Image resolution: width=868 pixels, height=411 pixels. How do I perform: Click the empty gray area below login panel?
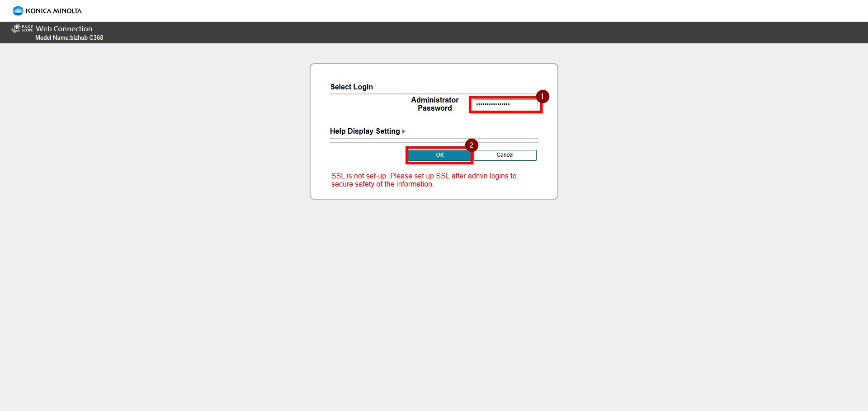[434, 294]
